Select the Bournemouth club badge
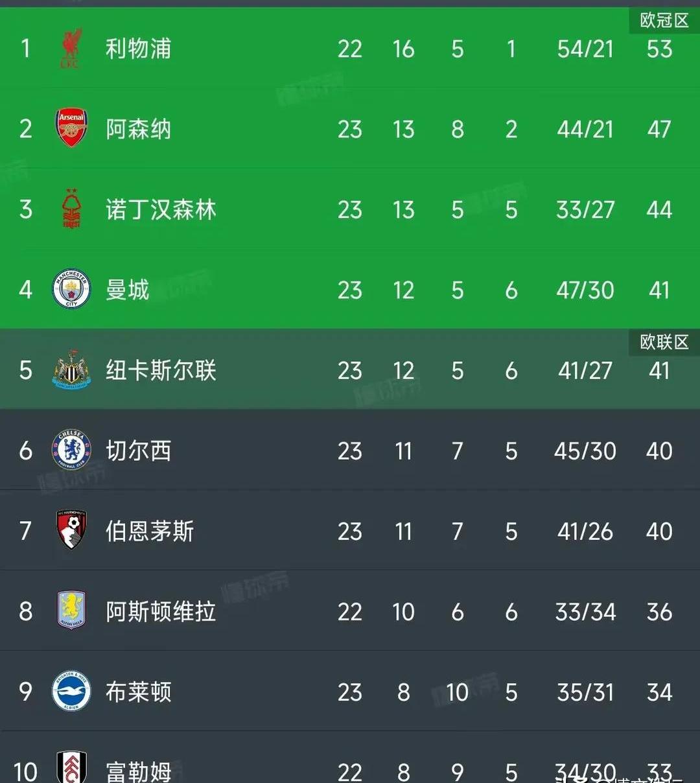The height and width of the screenshot is (783, 700). pyautogui.click(x=71, y=530)
